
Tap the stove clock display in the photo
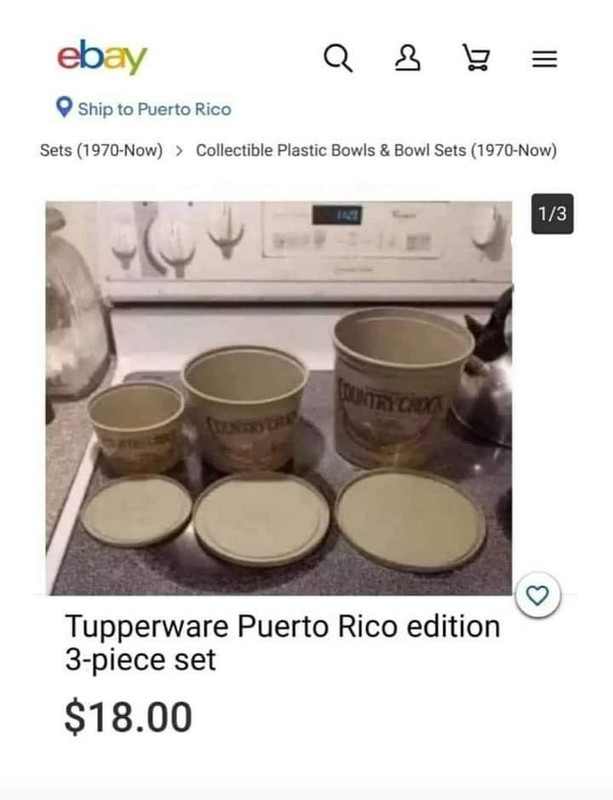337,215
